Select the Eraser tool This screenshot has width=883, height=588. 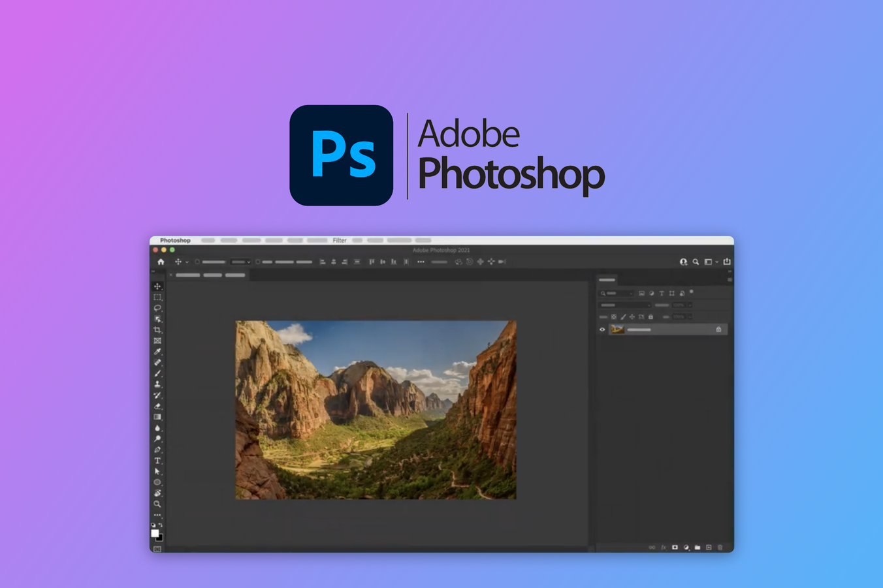tap(157, 406)
